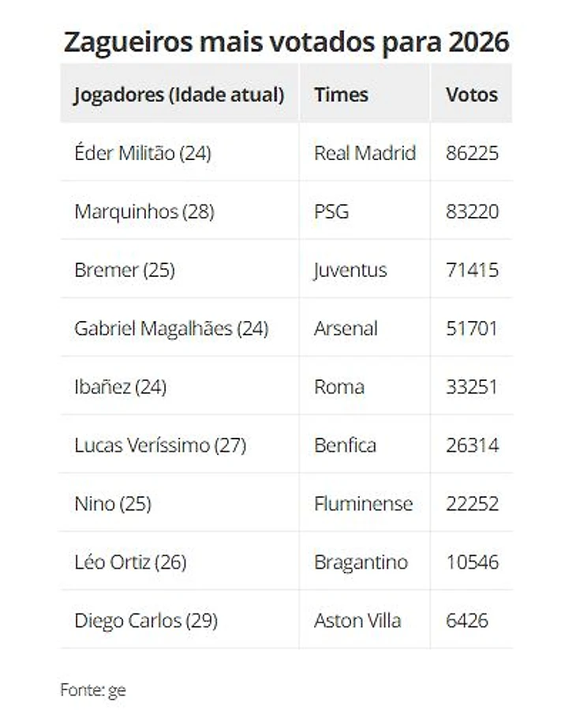Viewport: 576px width, 728px height.
Task: Select the Marquinhos (28) player cell
Action: point(144,211)
